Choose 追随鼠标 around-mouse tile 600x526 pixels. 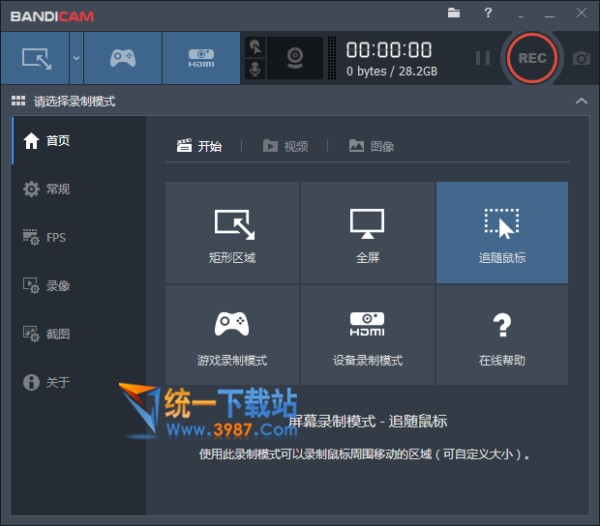pyautogui.click(x=502, y=233)
